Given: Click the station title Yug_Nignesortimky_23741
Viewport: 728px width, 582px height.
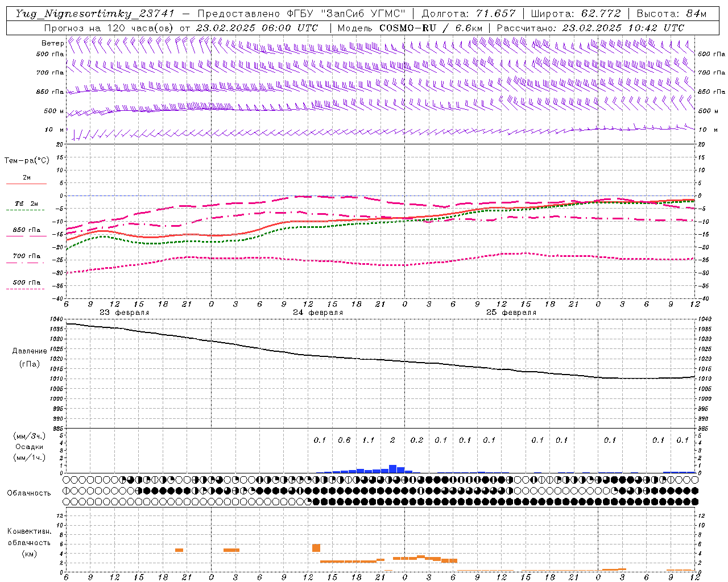Looking at the screenshot, I should [95, 14].
